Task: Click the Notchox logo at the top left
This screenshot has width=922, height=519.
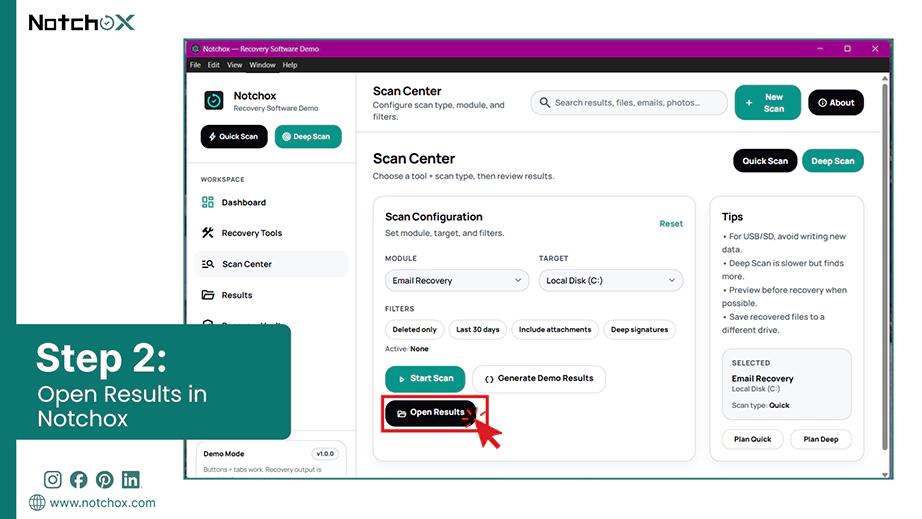Action: coord(81,22)
